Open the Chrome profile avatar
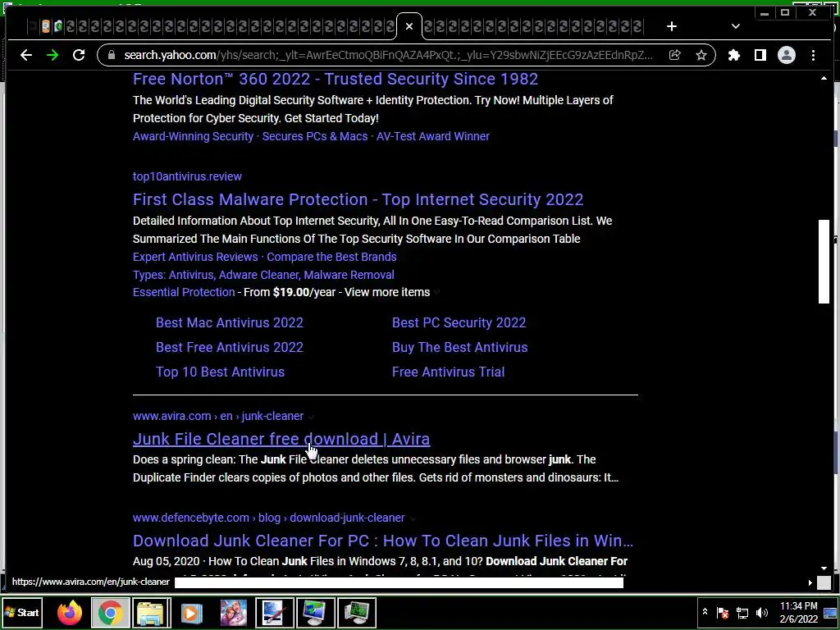Image resolution: width=840 pixels, height=630 pixels. click(x=787, y=55)
